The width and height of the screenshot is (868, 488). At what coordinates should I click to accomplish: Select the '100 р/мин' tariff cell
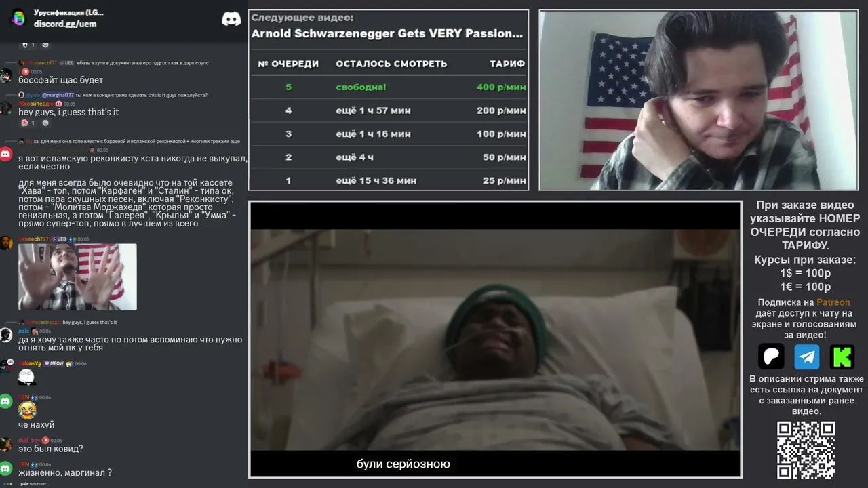[x=501, y=134]
